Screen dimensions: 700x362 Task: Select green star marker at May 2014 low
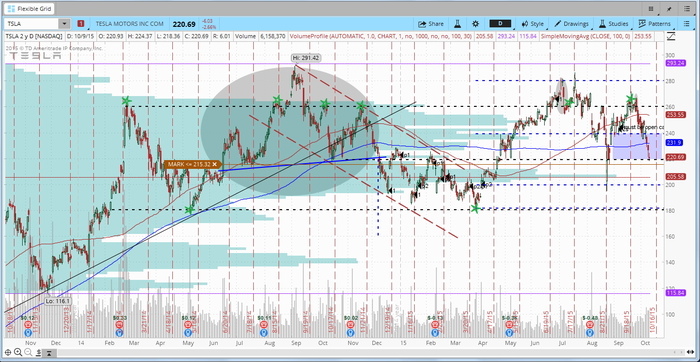point(189,210)
